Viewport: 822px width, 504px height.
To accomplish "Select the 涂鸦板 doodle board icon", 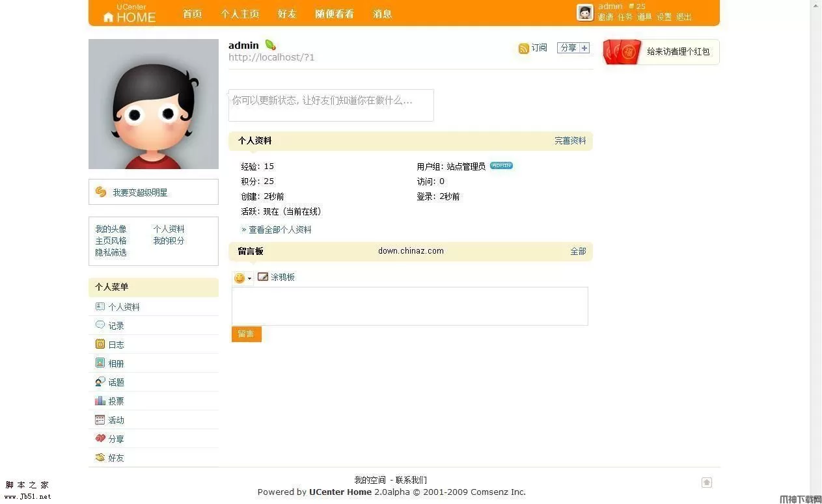I will pyautogui.click(x=263, y=276).
